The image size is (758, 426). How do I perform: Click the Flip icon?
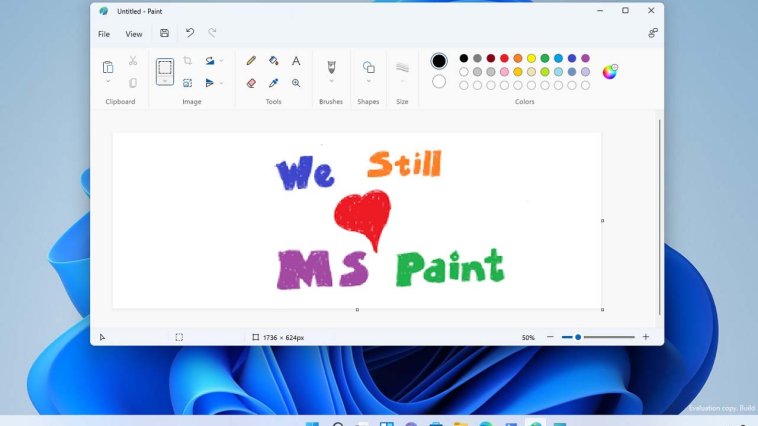[x=210, y=83]
